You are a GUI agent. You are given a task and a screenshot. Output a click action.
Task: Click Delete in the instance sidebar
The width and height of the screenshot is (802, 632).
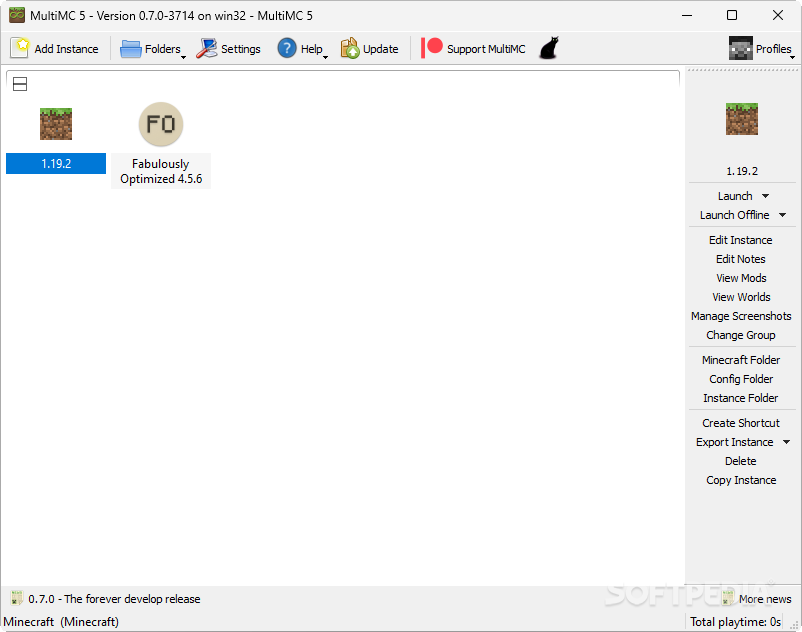click(x=741, y=461)
